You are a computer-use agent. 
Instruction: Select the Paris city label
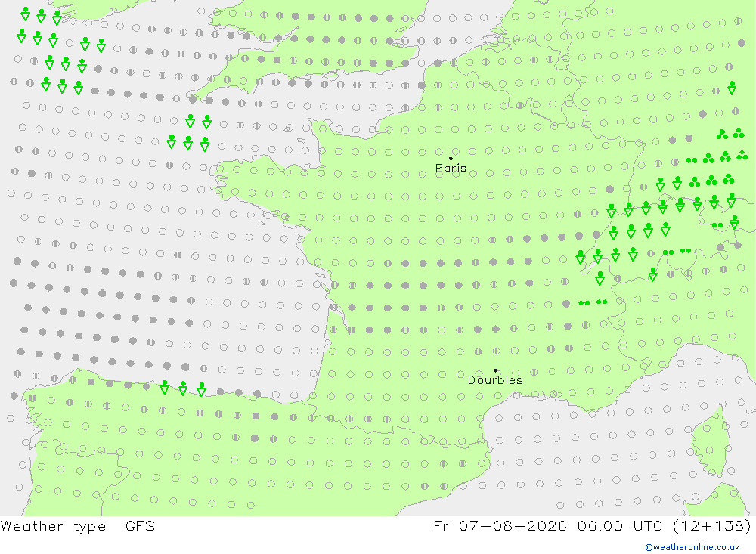pos(451,169)
